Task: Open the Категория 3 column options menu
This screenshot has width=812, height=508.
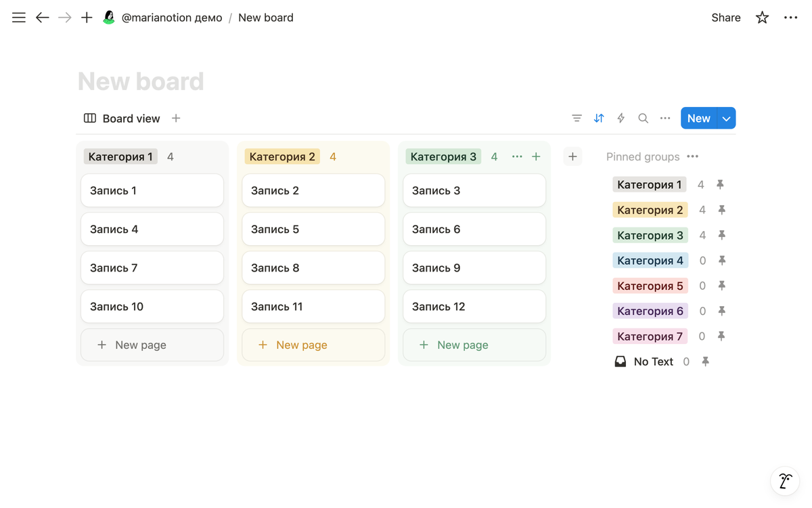Action: click(517, 156)
